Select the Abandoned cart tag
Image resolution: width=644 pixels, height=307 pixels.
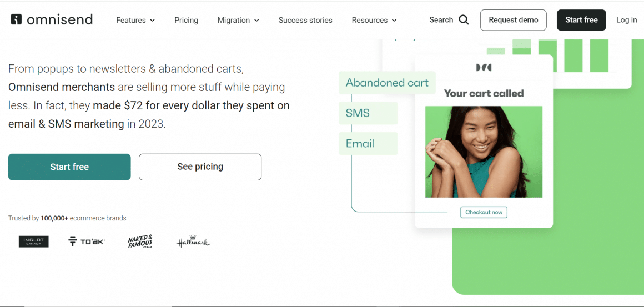[x=387, y=83]
